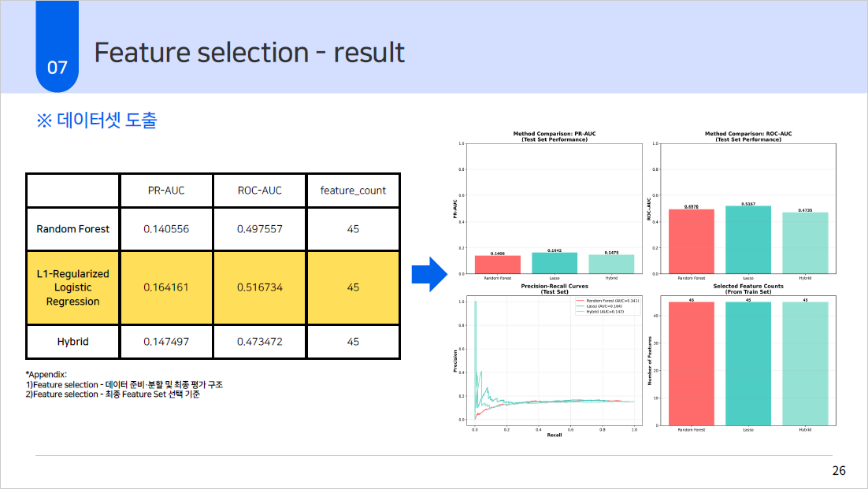Select the 'Feature selection - result' slide title
Viewport: 868px width, 489px height.
click(249, 52)
